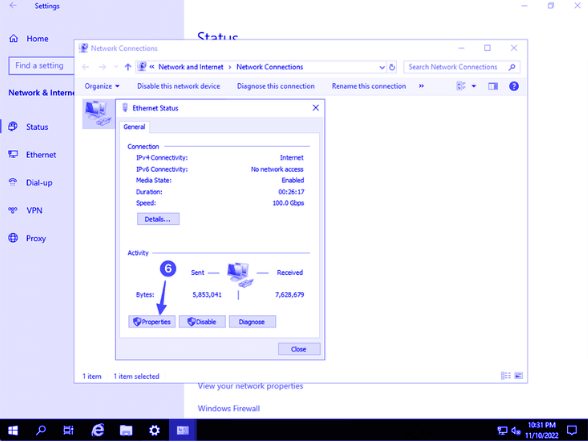The image size is (588, 442).
Task: Click the Network Connections window title icon
Action: tap(83, 48)
